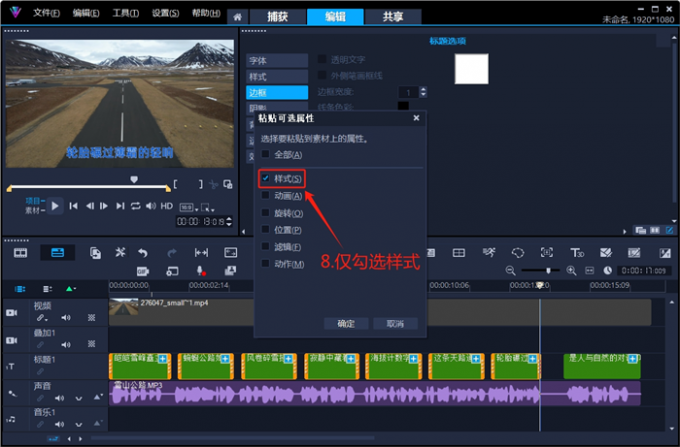Click the GIF creator icon
Image resolution: width=680 pixels, height=447 pixels.
click(x=143, y=271)
